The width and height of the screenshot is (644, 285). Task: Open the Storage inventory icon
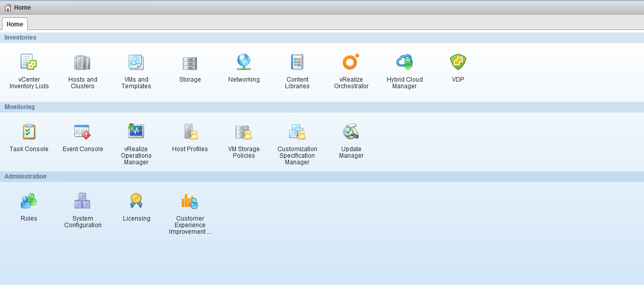[x=190, y=63]
